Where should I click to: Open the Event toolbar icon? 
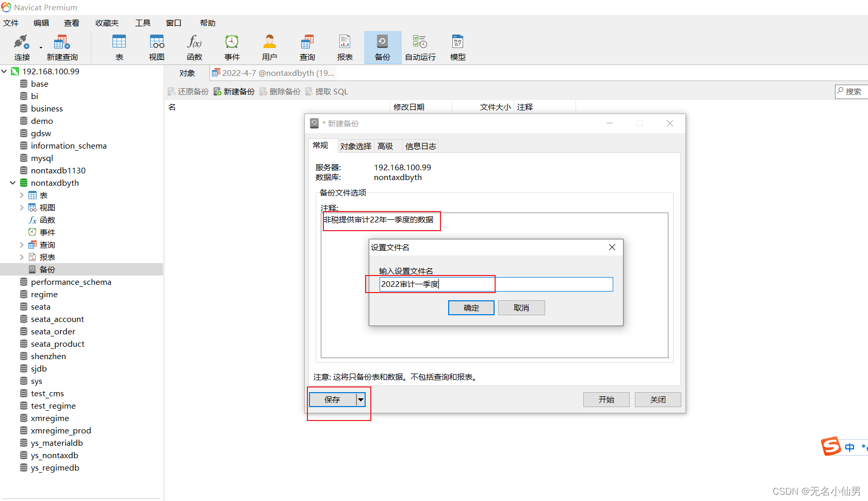pyautogui.click(x=232, y=47)
